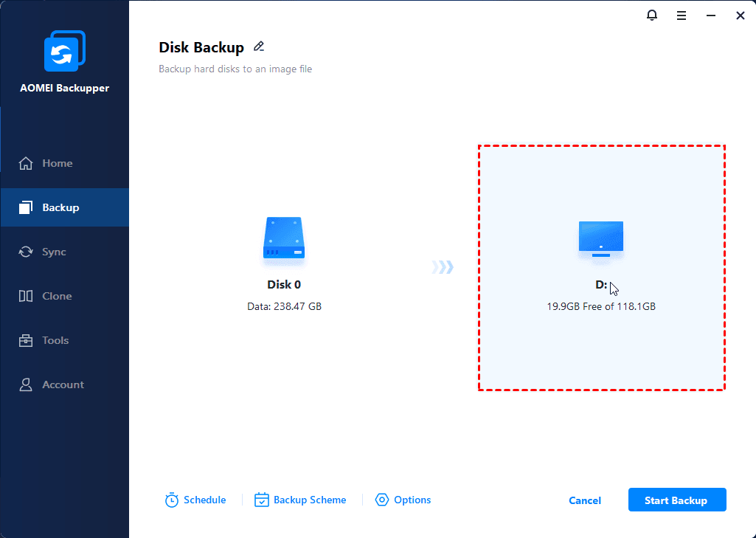Open the Backup tab in the sidebar
Image resolution: width=756 pixels, height=538 pixels.
tap(60, 207)
